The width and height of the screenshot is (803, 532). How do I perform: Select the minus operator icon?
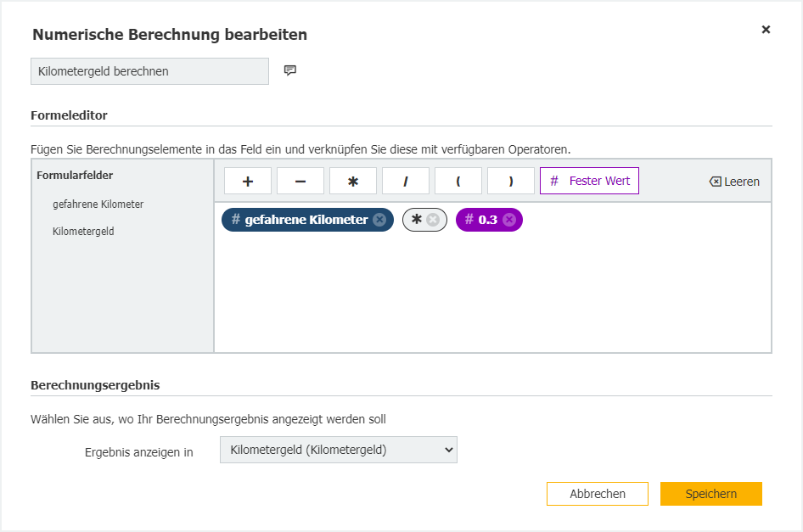300,180
